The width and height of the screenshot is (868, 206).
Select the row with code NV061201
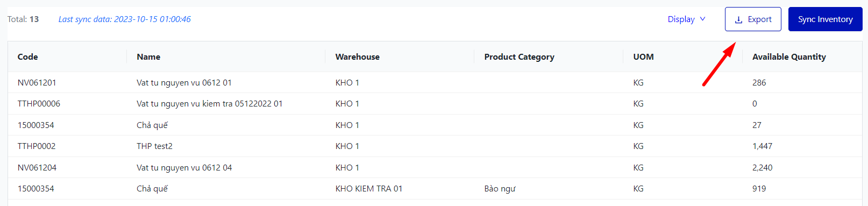pos(435,82)
